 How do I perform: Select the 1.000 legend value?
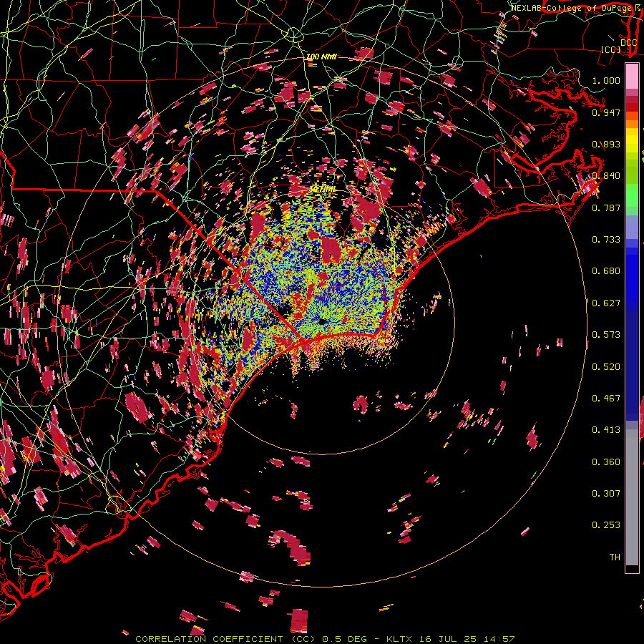pyautogui.click(x=606, y=80)
